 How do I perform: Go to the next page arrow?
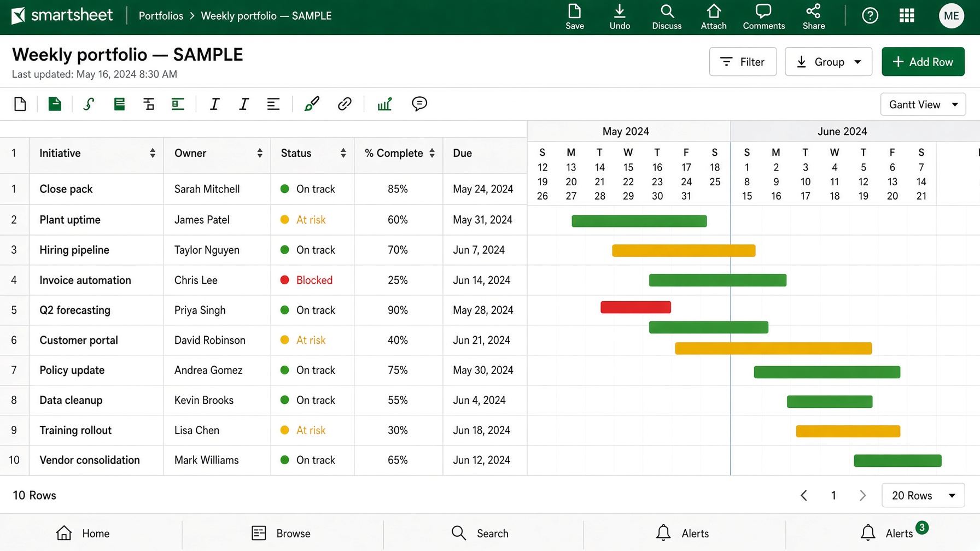(862, 495)
